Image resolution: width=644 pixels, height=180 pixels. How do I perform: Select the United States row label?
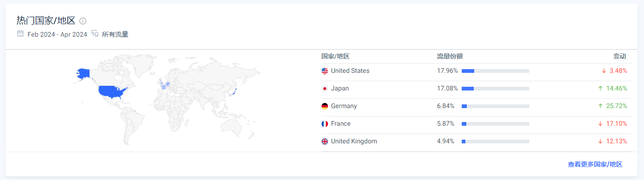click(350, 71)
